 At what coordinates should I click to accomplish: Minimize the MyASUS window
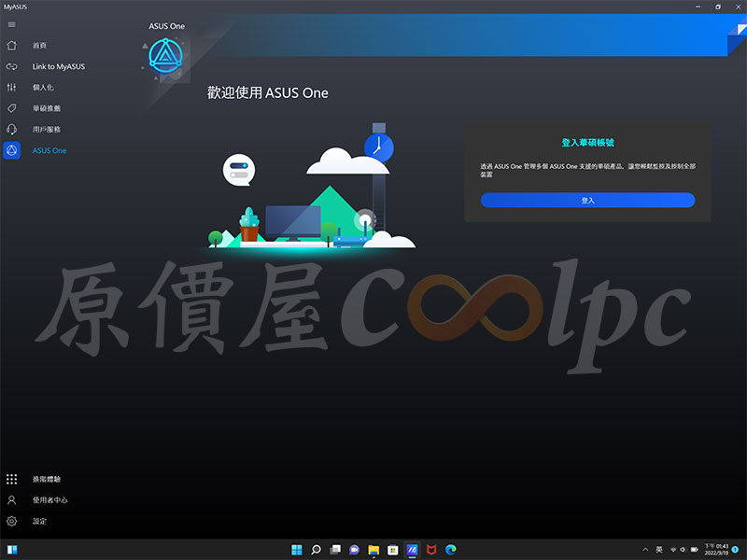(698, 7)
